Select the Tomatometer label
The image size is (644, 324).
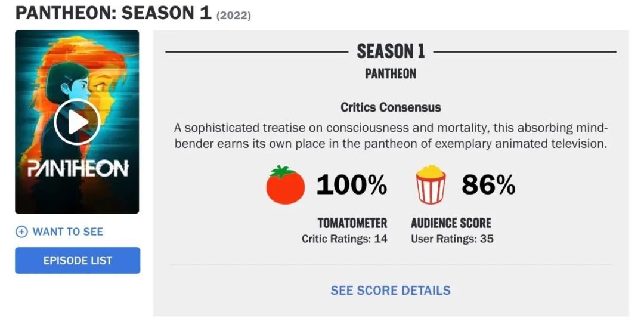tap(352, 223)
